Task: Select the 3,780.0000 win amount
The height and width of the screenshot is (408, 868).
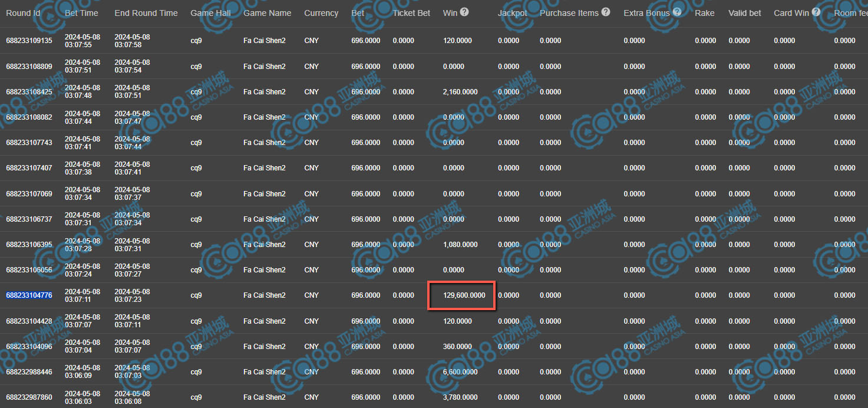Action: pos(460,397)
